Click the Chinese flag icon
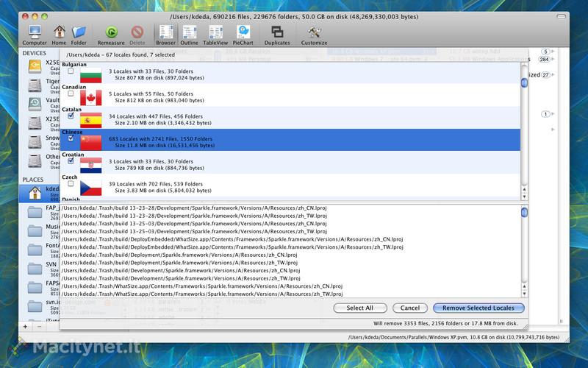 click(90, 143)
